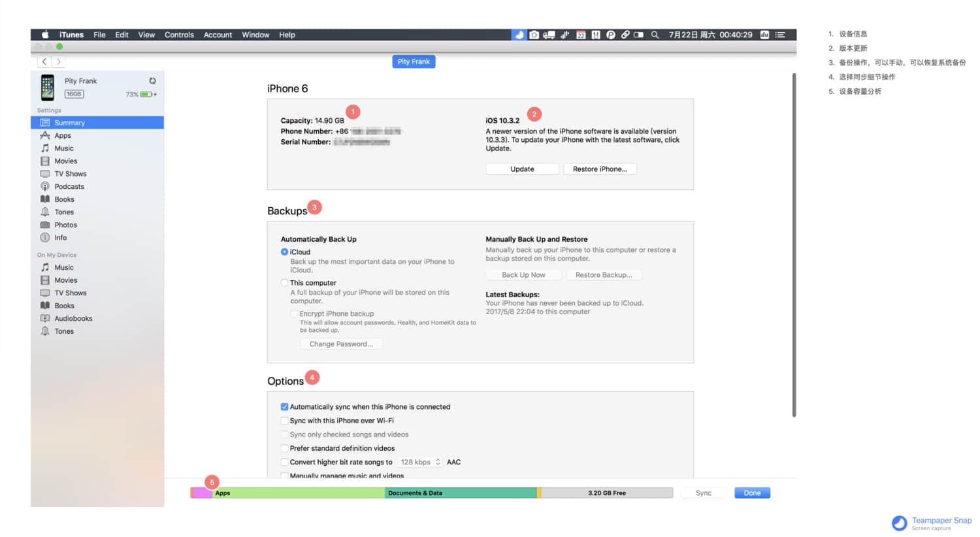Click Change Password... button
Screen dimensions: 980x537
341,344
